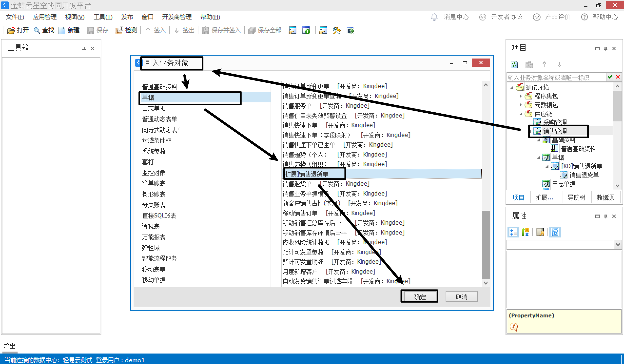Click the move down arrow in 项目 panel
Viewport: 624px width, 364px height.
(559, 65)
